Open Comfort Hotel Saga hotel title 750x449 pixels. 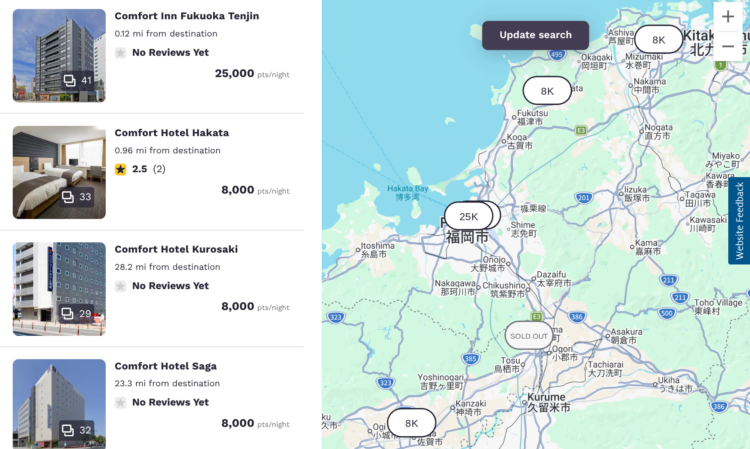click(165, 366)
